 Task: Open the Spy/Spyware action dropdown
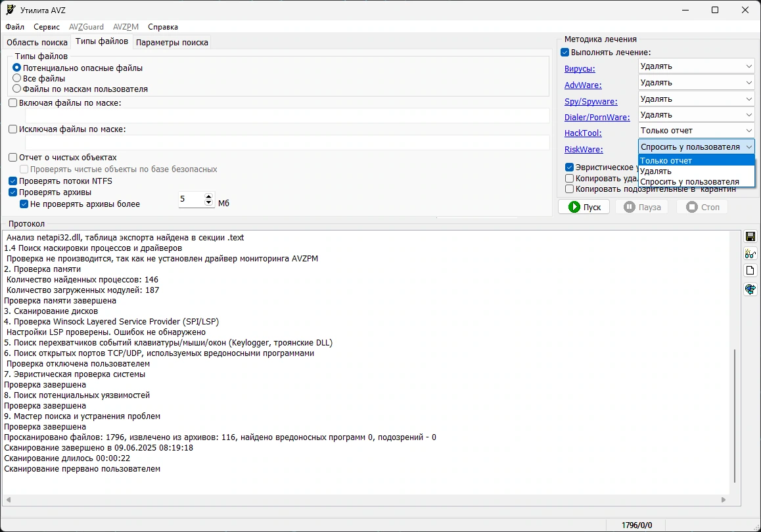[x=697, y=99]
